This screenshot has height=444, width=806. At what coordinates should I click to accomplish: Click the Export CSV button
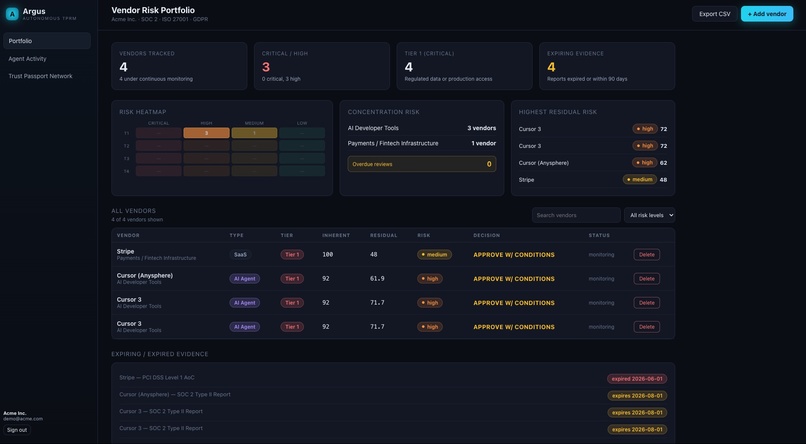tap(715, 14)
